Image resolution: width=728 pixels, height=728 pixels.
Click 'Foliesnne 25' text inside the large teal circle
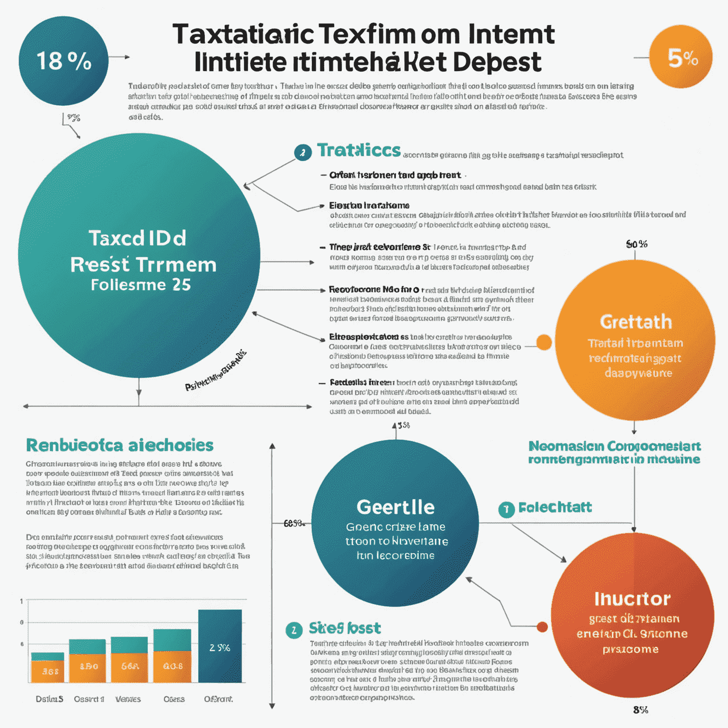[x=141, y=285]
